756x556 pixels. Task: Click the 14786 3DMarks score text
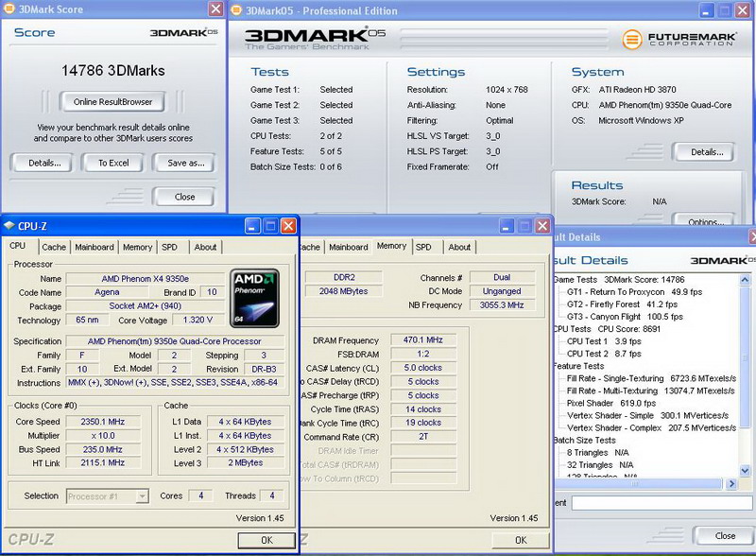point(112,71)
